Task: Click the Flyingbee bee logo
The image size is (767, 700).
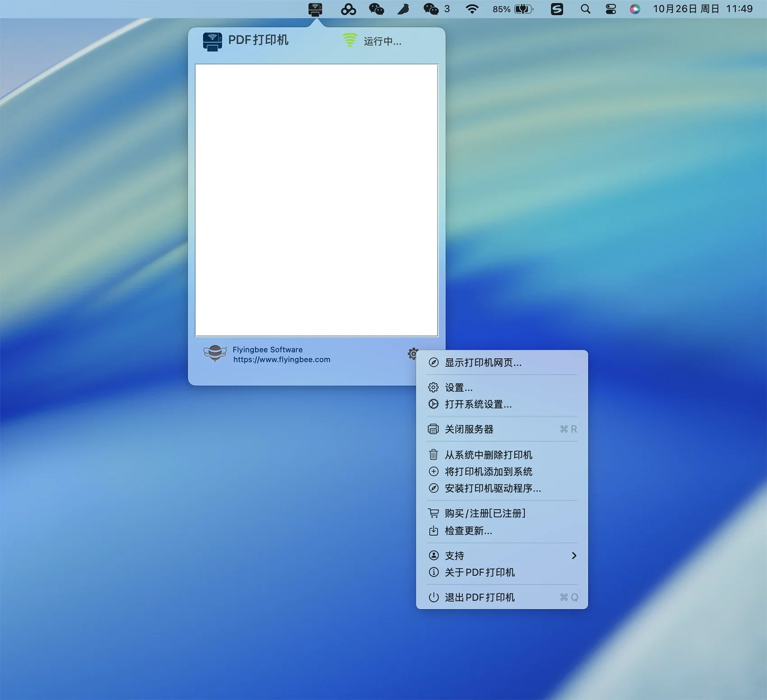Action: click(215, 354)
